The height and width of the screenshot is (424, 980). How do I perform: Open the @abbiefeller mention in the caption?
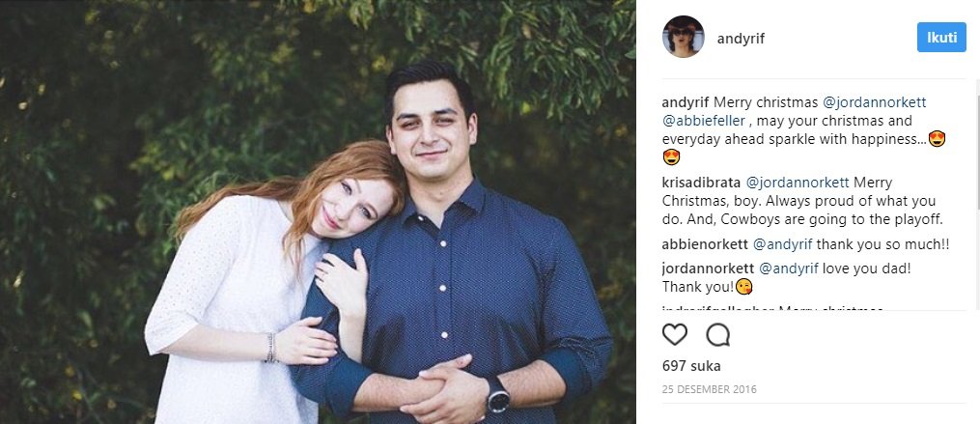(704, 121)
